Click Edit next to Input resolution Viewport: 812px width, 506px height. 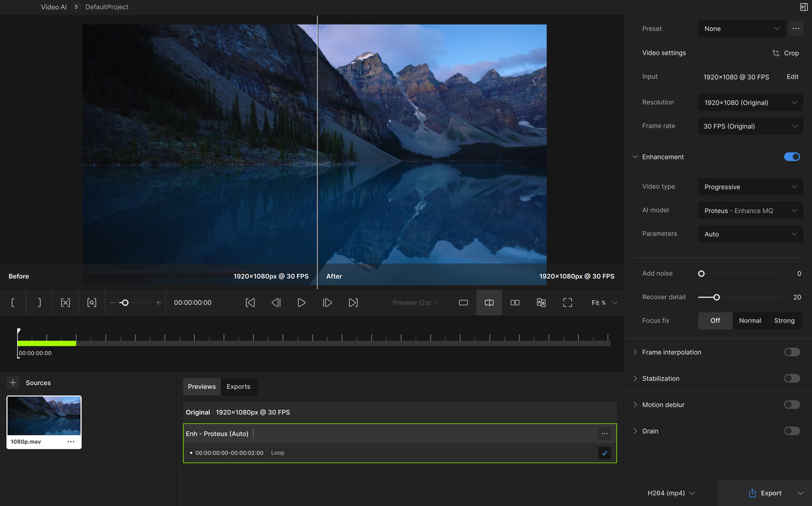coord(792,76)
